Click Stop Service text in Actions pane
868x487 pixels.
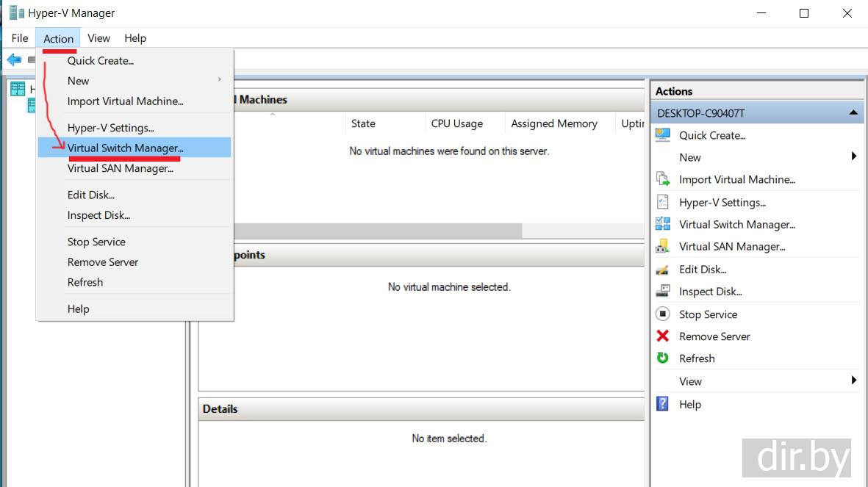(708, 314)
